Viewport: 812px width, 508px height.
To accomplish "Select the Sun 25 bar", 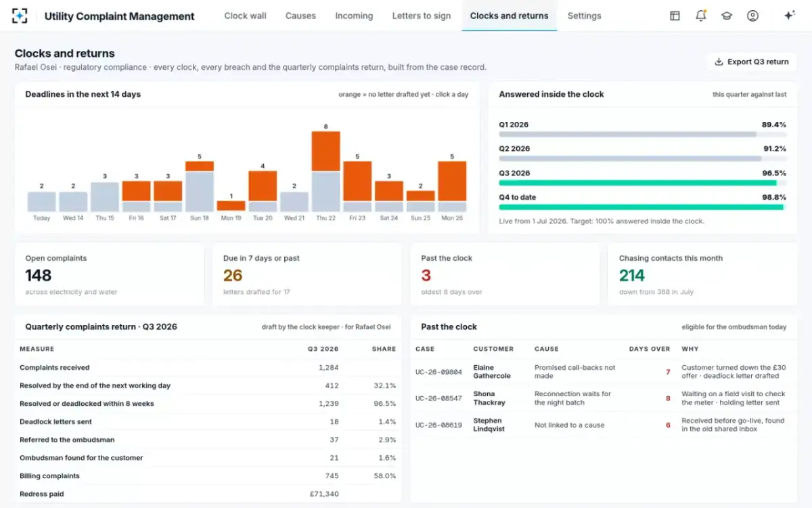I will (420, 202).
